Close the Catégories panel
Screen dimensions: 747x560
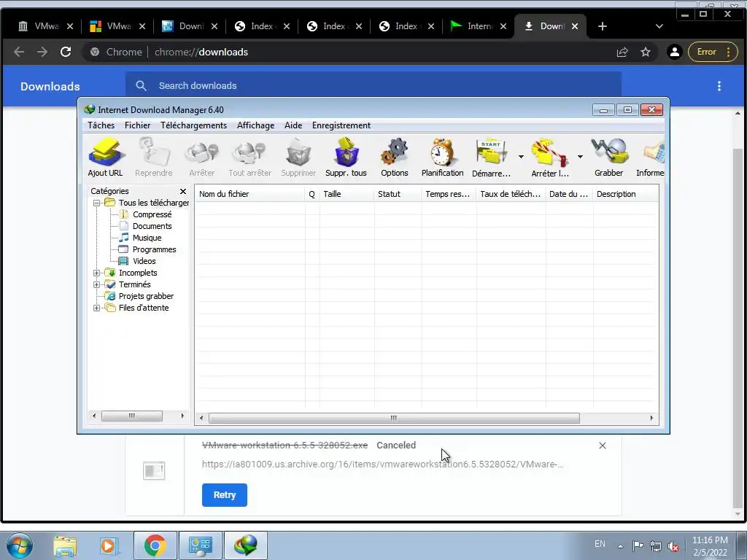pos(183,191)
